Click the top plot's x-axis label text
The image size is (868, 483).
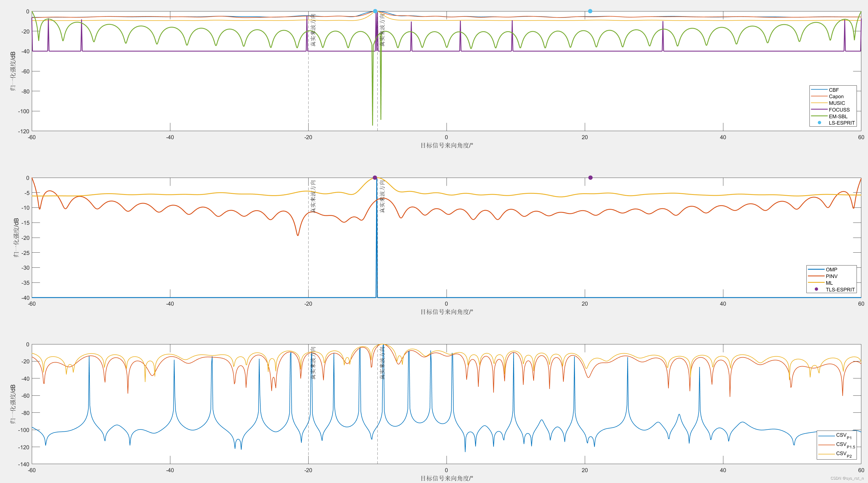[x=447, y=145]
